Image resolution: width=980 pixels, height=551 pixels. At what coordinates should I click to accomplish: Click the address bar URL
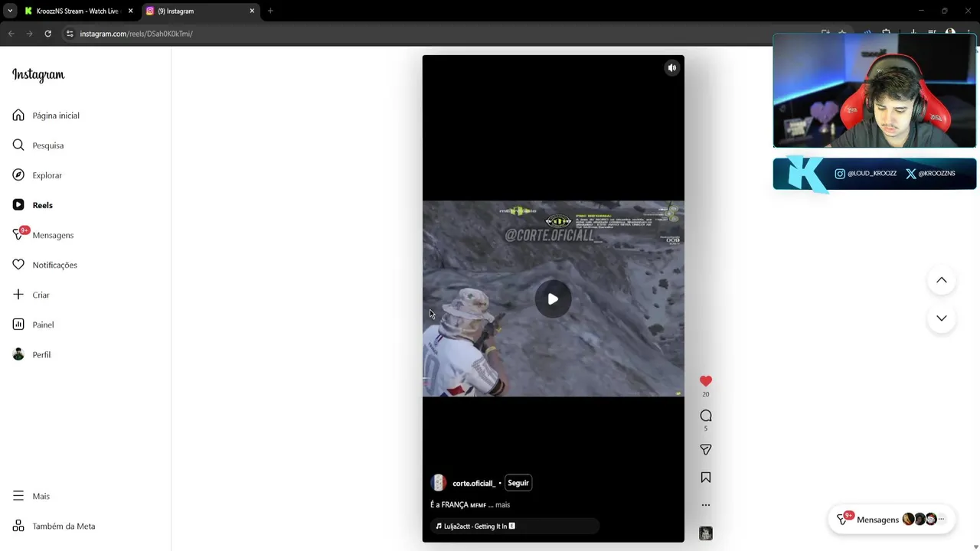(136, 34)
